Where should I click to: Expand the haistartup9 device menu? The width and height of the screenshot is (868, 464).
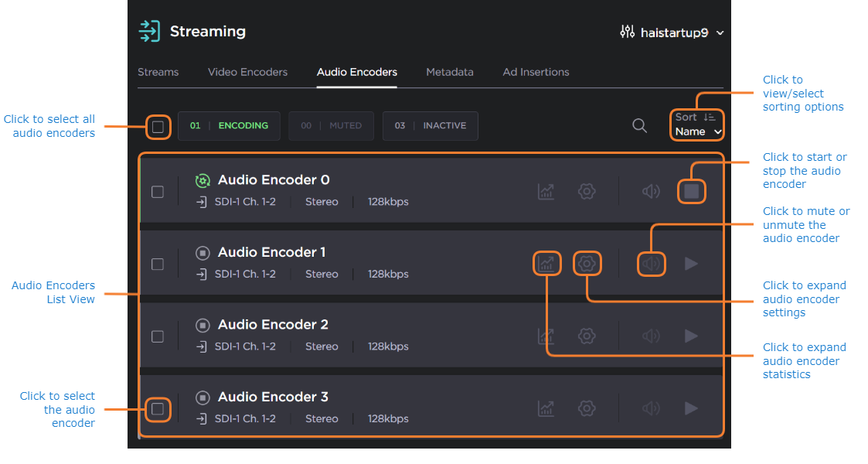tap(672, 32)
